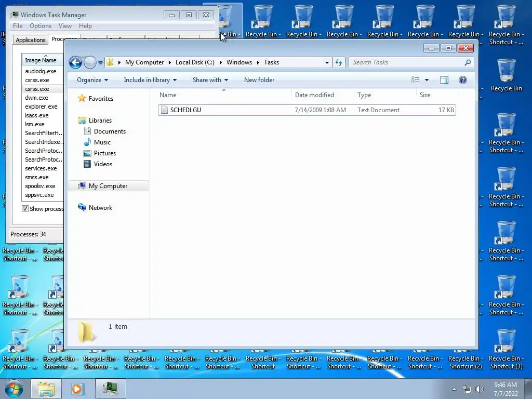The width and height of the screenshot is (532, 399).
Task: Open Task Manager Help menu
Action: [x=85, y=26]
